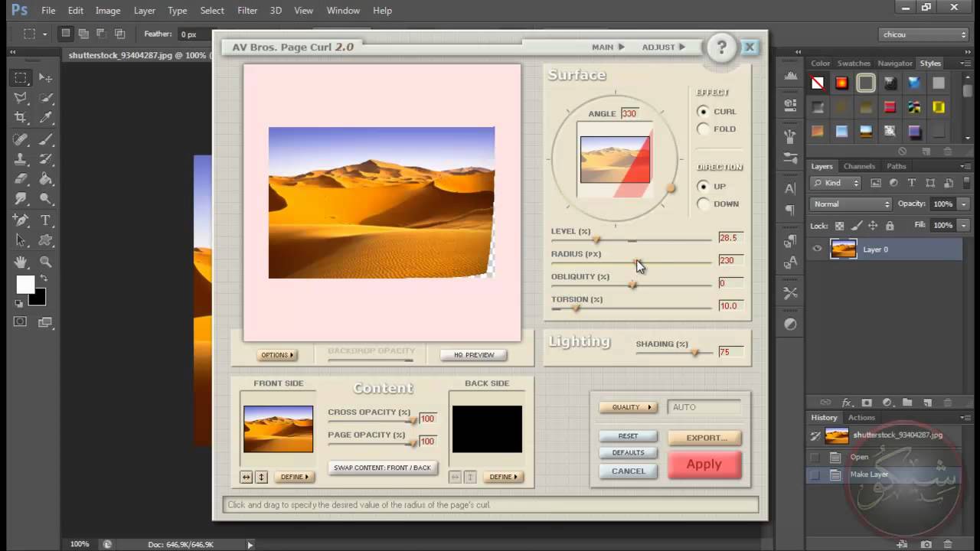Add a layer mask icon
Viewport: 980px width, 551px height.
tap(867, 403)
